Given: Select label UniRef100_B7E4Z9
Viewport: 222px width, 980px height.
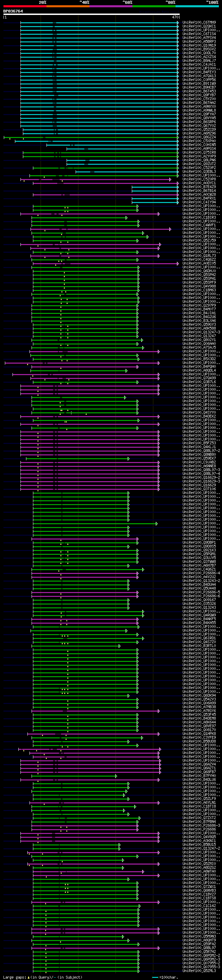Looking at the screenshot, I should [x=199, y=187].
